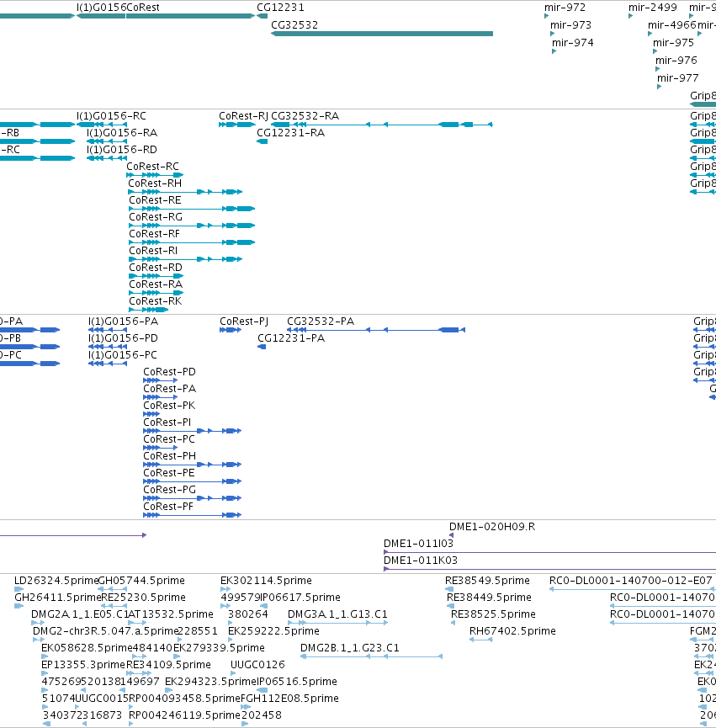Click the CG12231-PA protein label
Screen dimensions: 716x728
[291, 338]
